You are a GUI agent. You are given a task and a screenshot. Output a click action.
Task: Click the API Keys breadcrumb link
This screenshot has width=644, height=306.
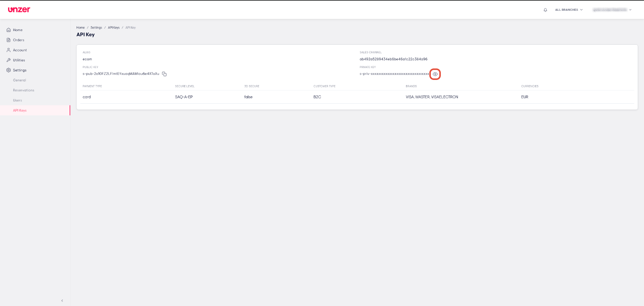114,28
